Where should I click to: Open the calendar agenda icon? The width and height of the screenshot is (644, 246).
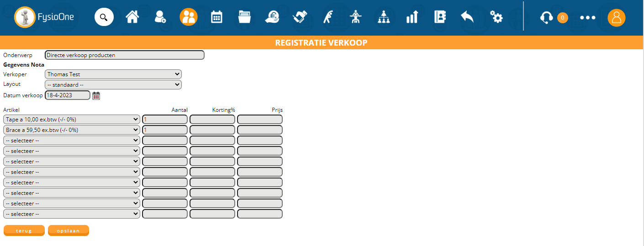point(216,18)
